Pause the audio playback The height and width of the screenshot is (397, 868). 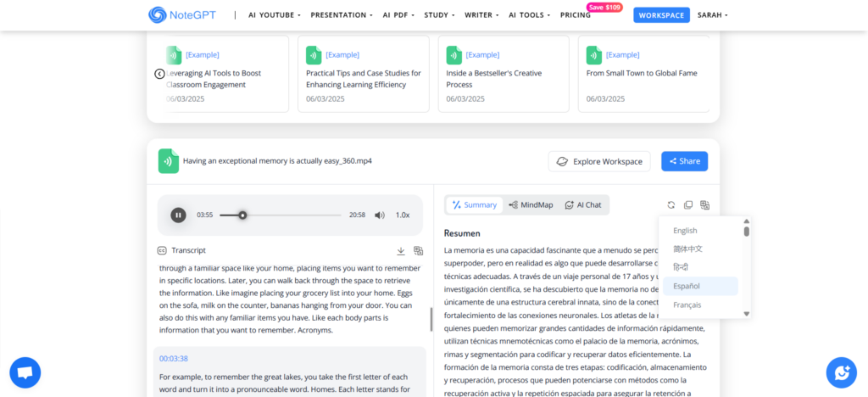point(178,215)
